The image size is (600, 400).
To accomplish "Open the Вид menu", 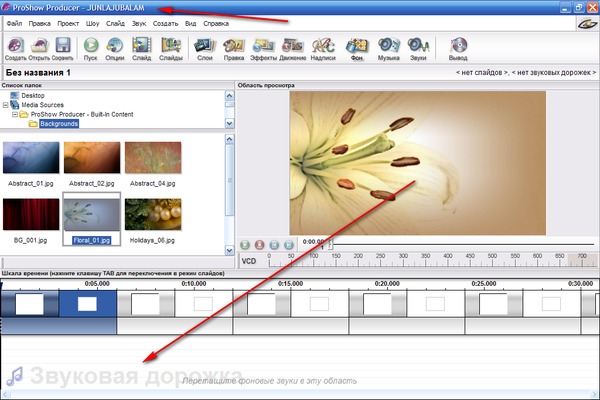I will 191,23.
